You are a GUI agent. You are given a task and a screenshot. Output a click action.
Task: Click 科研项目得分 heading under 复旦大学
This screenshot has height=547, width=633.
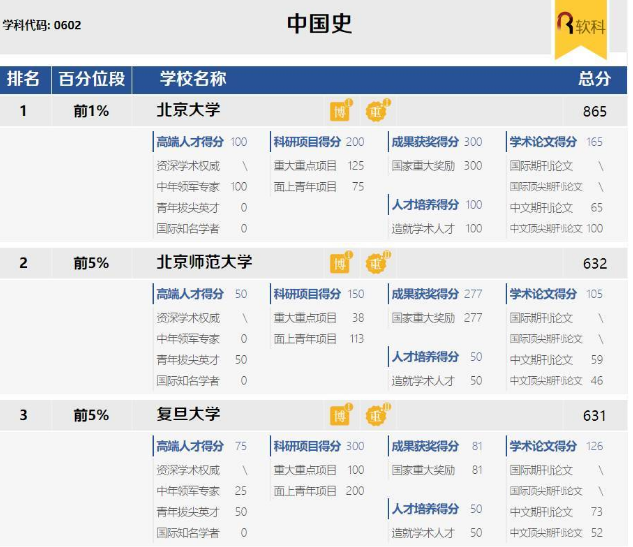(307, 446)
